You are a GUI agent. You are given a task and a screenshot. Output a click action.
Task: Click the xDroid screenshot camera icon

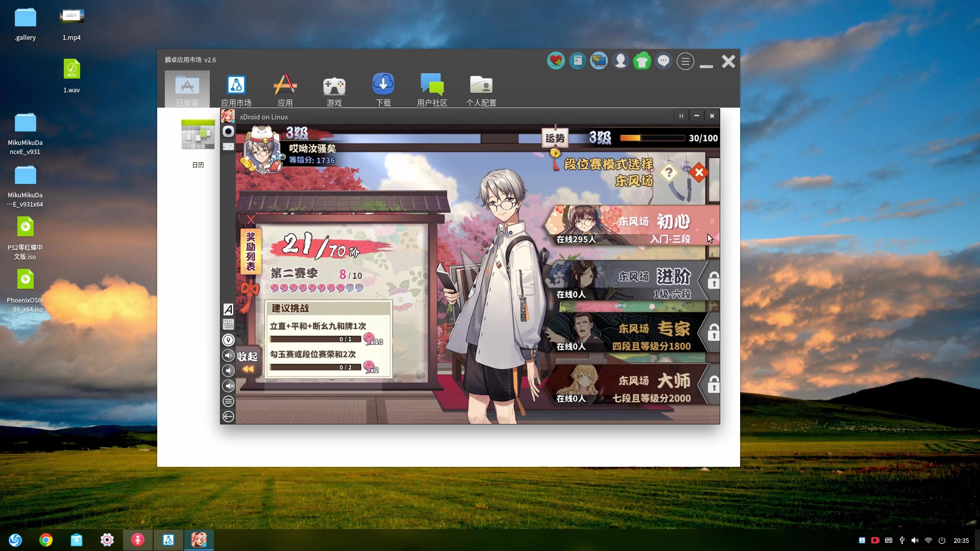(x=228, y=132)
